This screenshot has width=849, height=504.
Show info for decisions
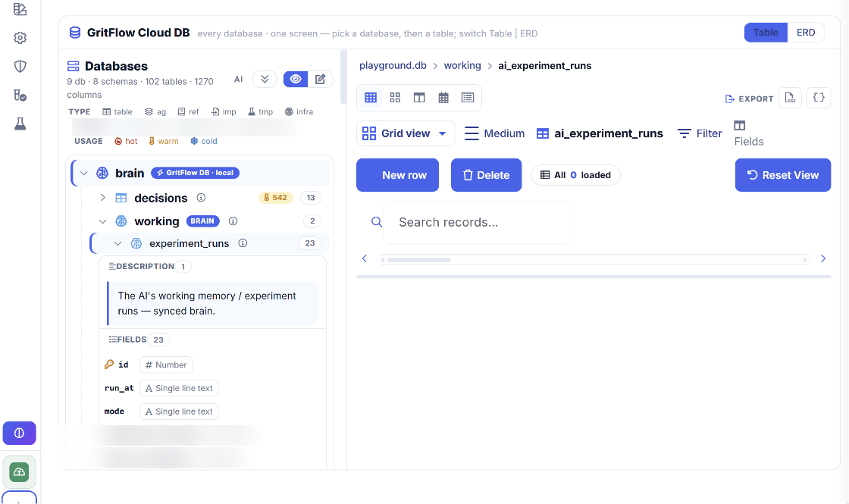tap(201, 198)
